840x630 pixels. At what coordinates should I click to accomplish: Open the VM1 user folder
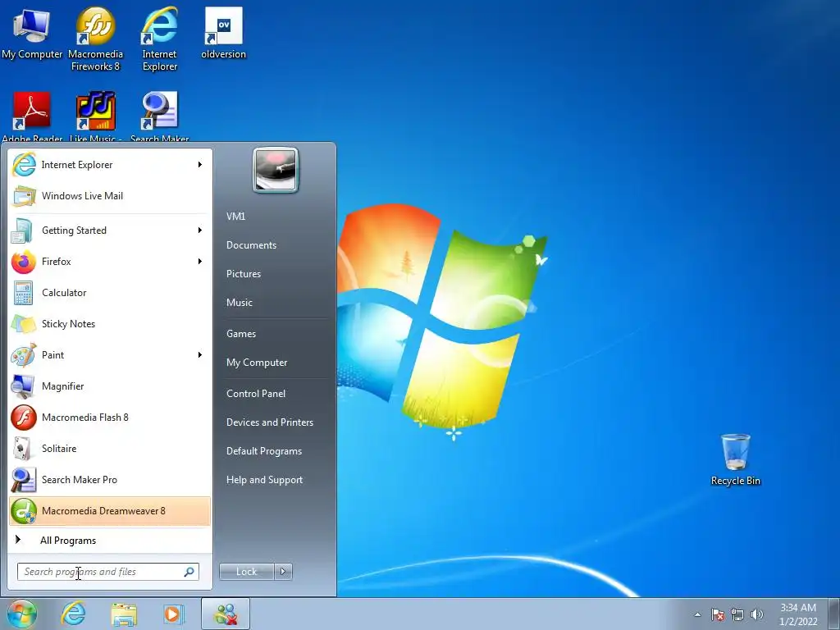(235, 217)
